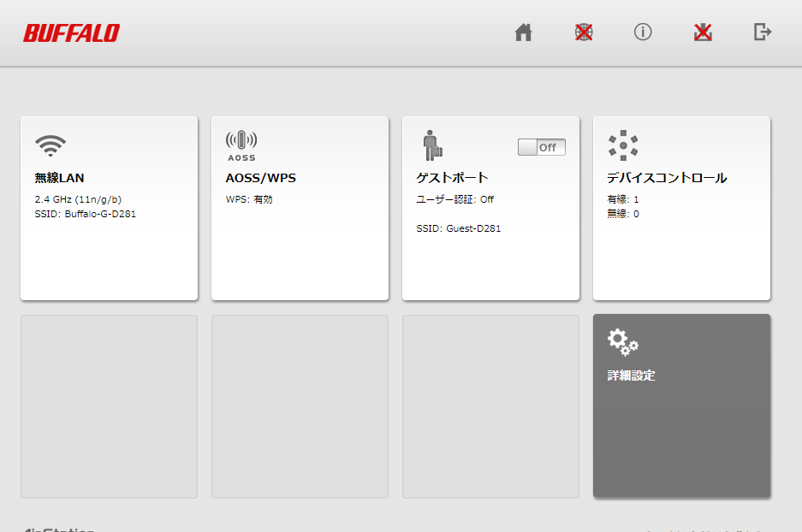This screenshot has width=802, height=532.
Task: Open the AOSS/WPS heading
Action: tap(261, 178)
